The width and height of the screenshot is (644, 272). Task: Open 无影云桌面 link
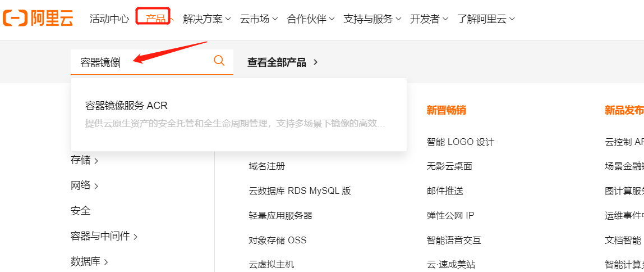tap(449, 166)
